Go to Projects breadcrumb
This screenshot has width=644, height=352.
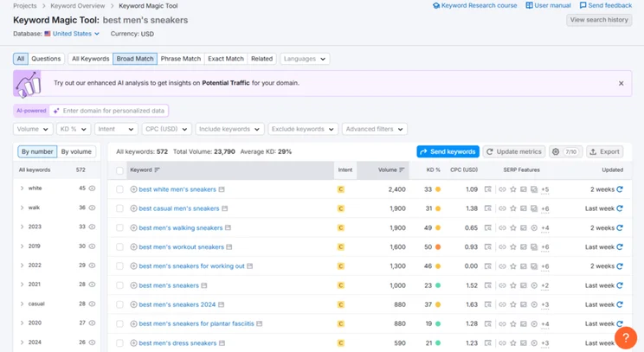24,6
